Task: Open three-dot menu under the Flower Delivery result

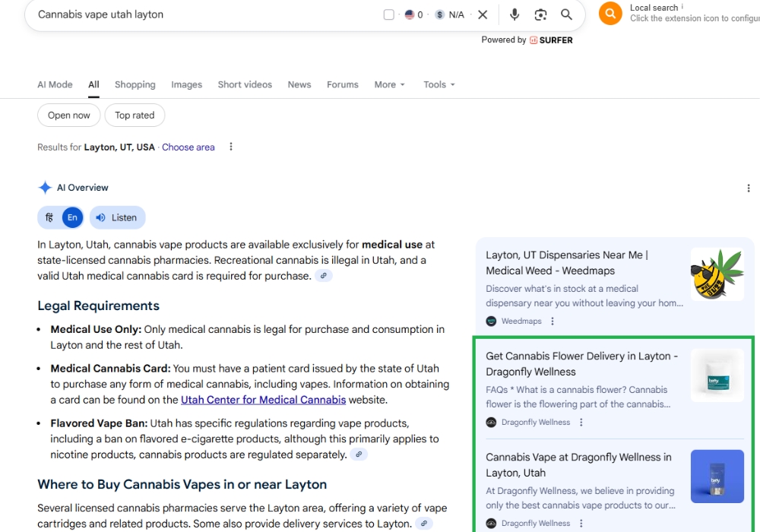Action: point(581,422)
